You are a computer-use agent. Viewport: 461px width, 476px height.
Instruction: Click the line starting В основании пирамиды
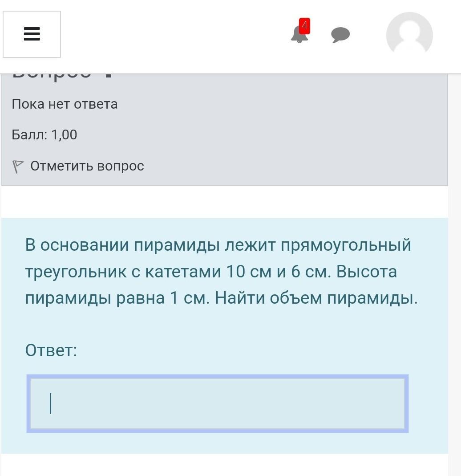(218, 245)
